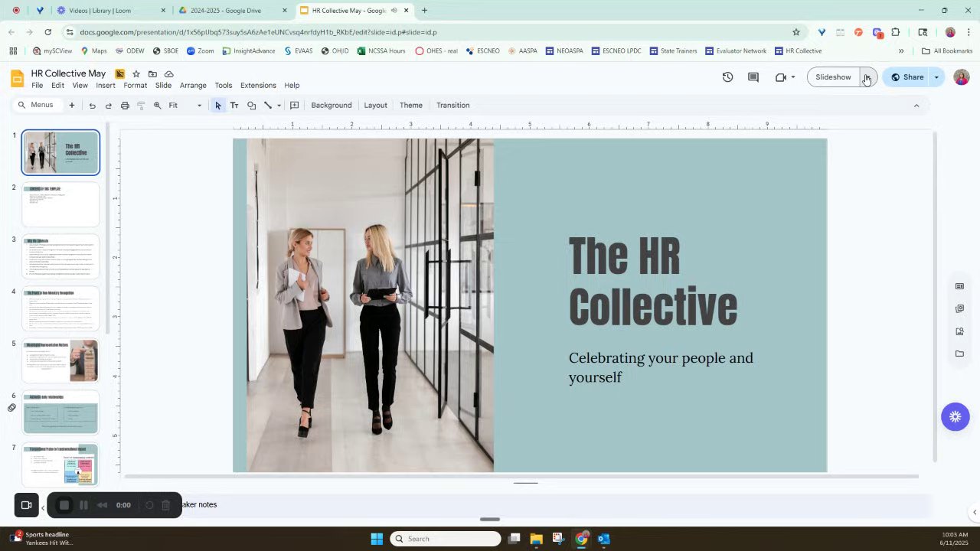Screen dimensions: 980x551
Task: Open version history clock icon
Action: click(727, 77)
